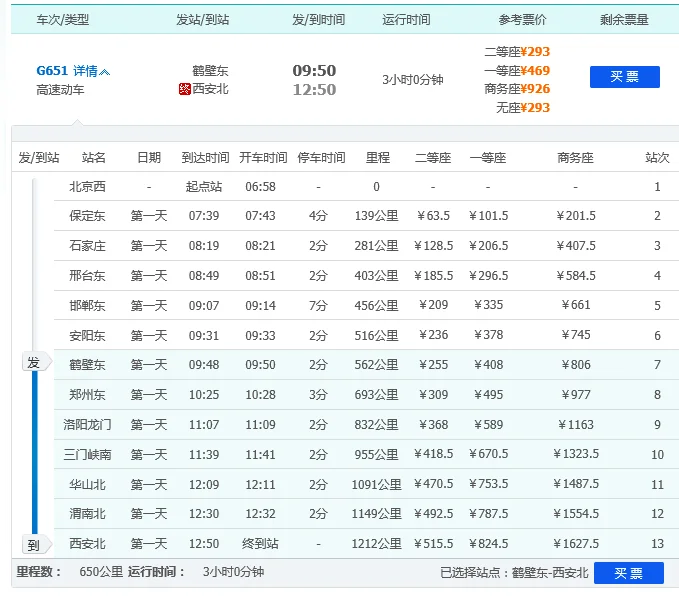
Task: Click 开车时间 column header
Action: pos(263,158)
